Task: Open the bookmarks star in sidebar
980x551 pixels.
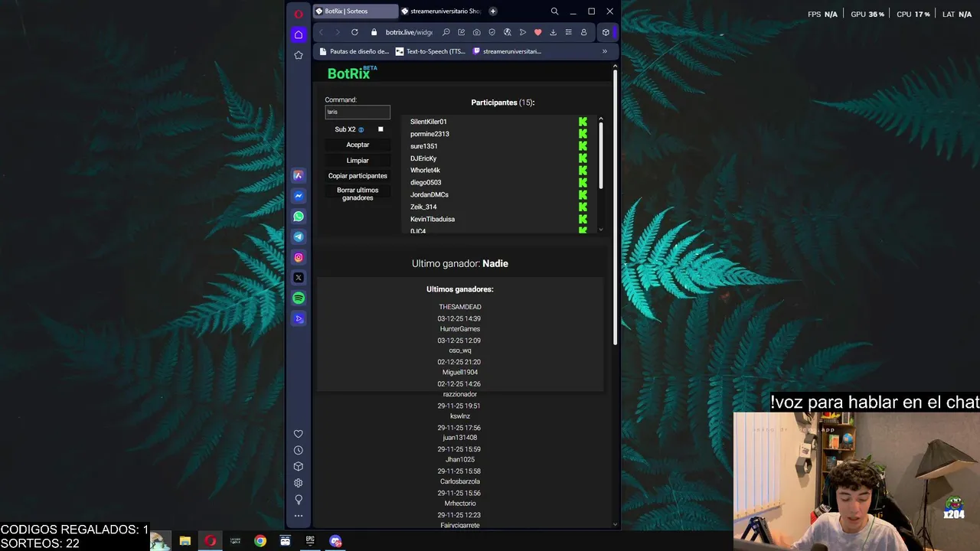Action: click(299, 55)
